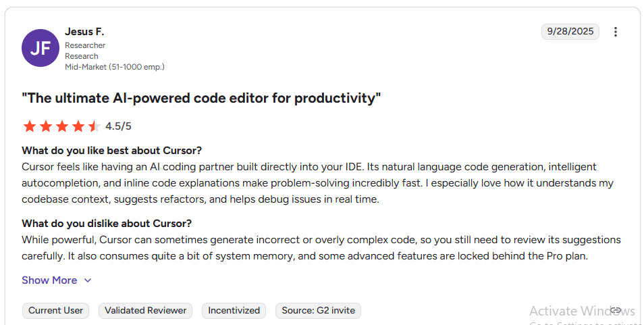The image size is (644, 325).
Task: Click the first rating star
Action: pos(29,126)
